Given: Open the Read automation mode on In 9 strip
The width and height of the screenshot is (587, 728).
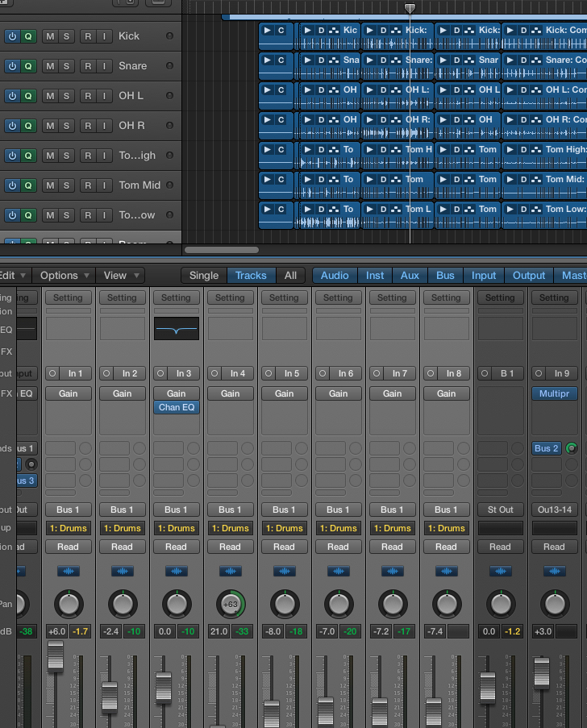Looking at the screenshot, I should coord(553,547).
